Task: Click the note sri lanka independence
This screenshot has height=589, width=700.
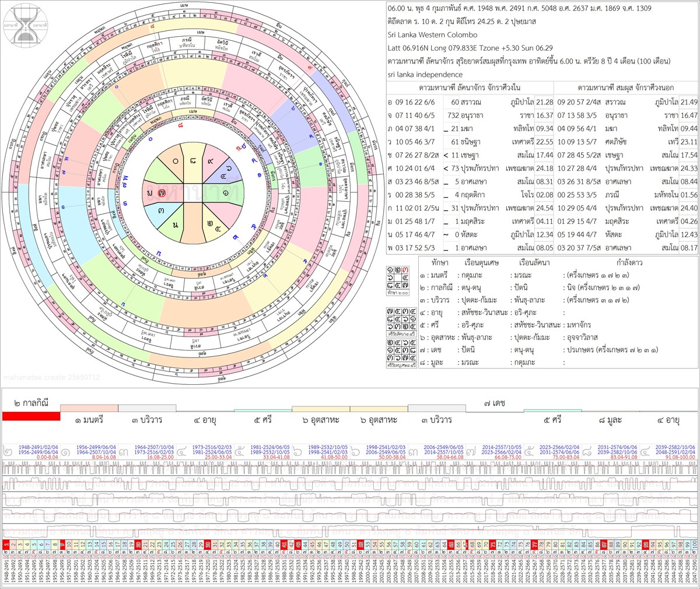Action: point(425,75)
